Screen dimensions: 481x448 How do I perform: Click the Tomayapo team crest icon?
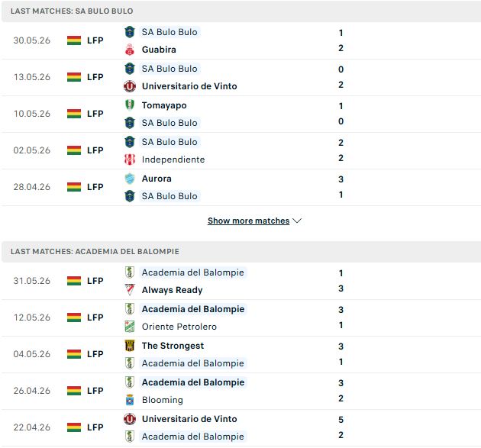[130, 105]
